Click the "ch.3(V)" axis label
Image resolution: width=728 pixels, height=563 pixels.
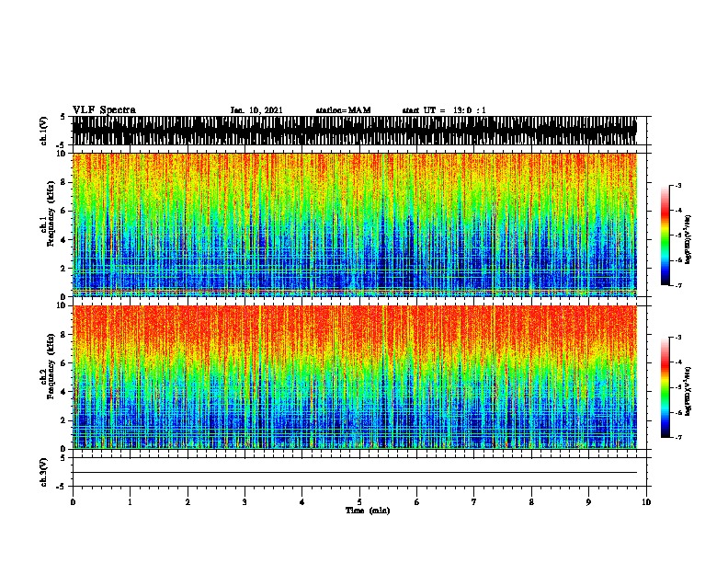click(x=44, y=472)
